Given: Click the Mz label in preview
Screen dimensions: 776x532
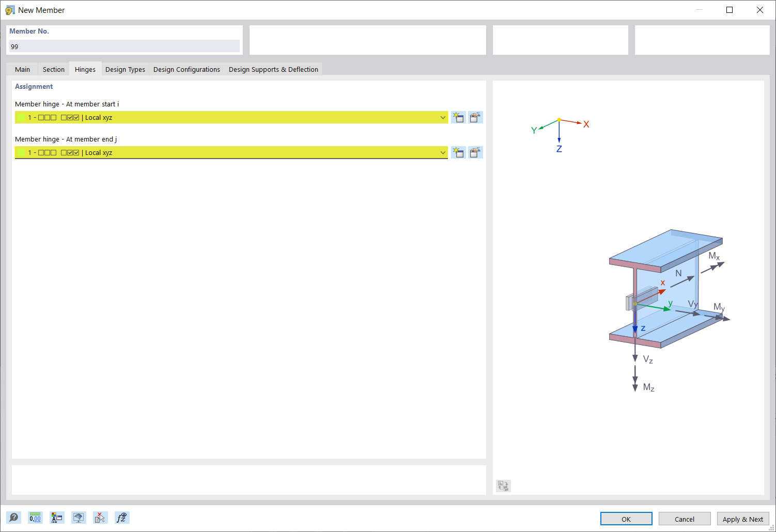Looking at the screenshot, I should pyautogui.click(x=649, y=387).
